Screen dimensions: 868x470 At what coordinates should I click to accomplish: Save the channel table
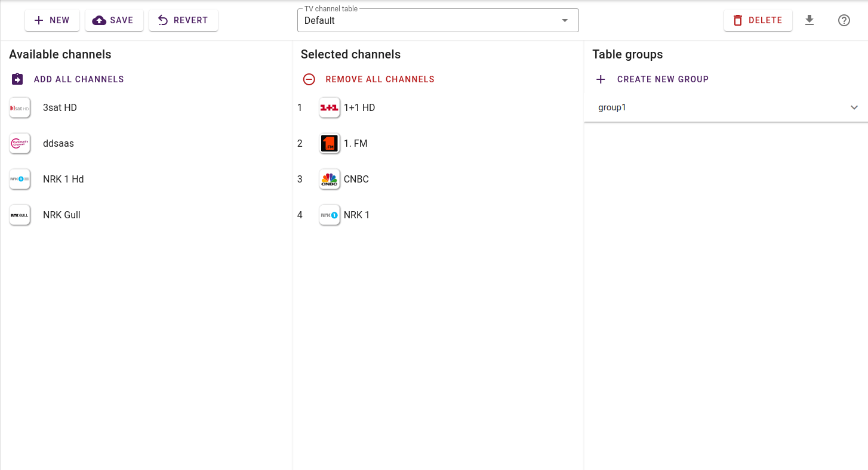point(114,20)
